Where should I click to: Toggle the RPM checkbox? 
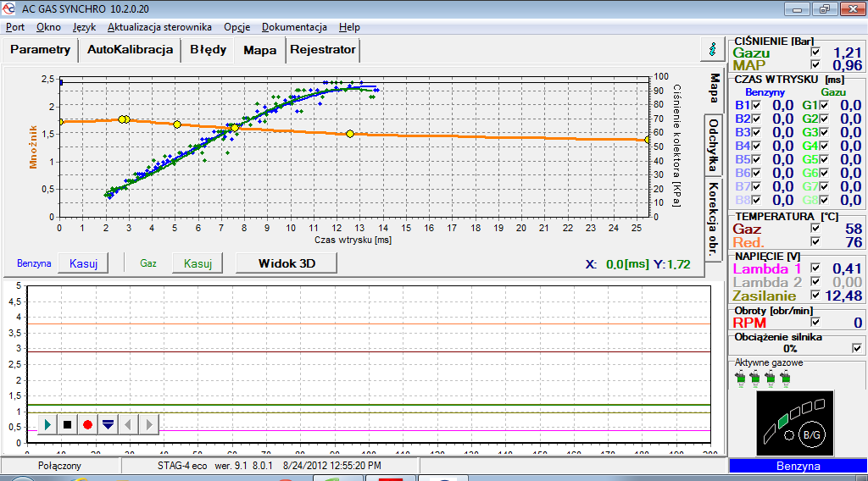(x=815, y=322)
